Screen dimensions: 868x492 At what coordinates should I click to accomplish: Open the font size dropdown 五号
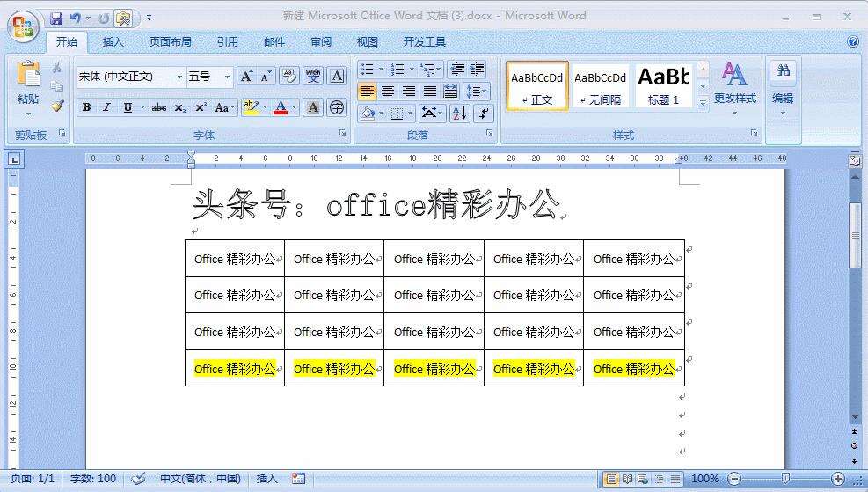pos(209,77)
